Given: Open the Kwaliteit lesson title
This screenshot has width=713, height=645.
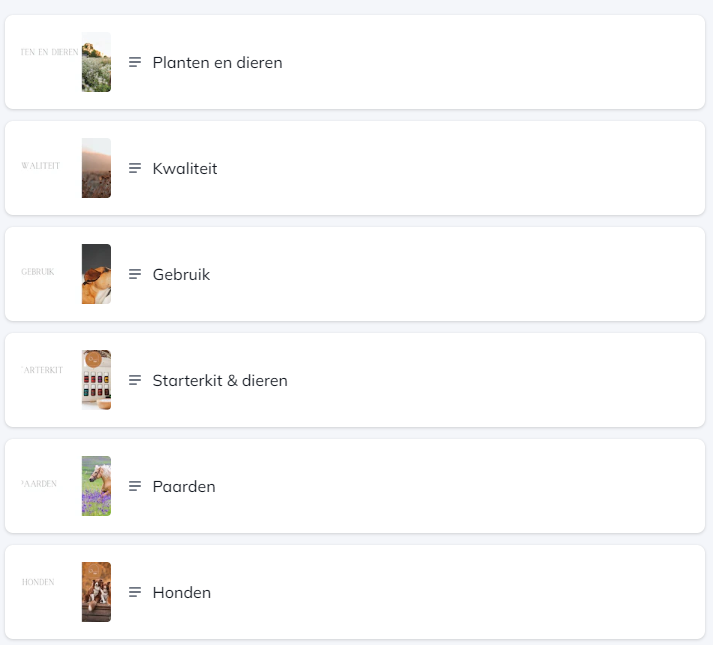Looking at the screenshot, I should 185,168.
